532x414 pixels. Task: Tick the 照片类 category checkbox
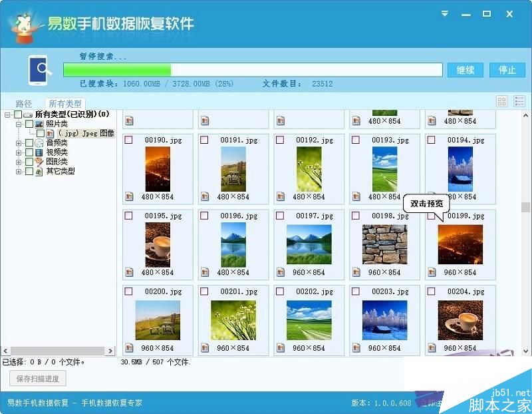pyautogui.click(x=29, y=124)
